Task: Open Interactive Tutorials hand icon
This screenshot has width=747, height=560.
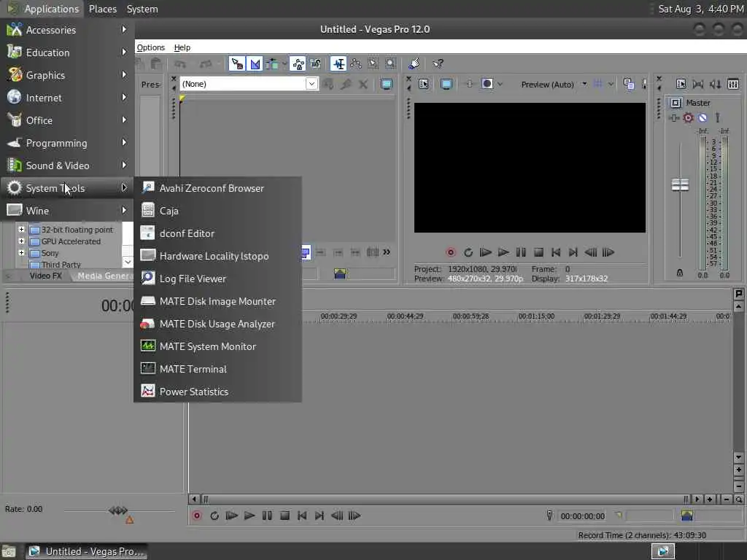Action: 414,64
